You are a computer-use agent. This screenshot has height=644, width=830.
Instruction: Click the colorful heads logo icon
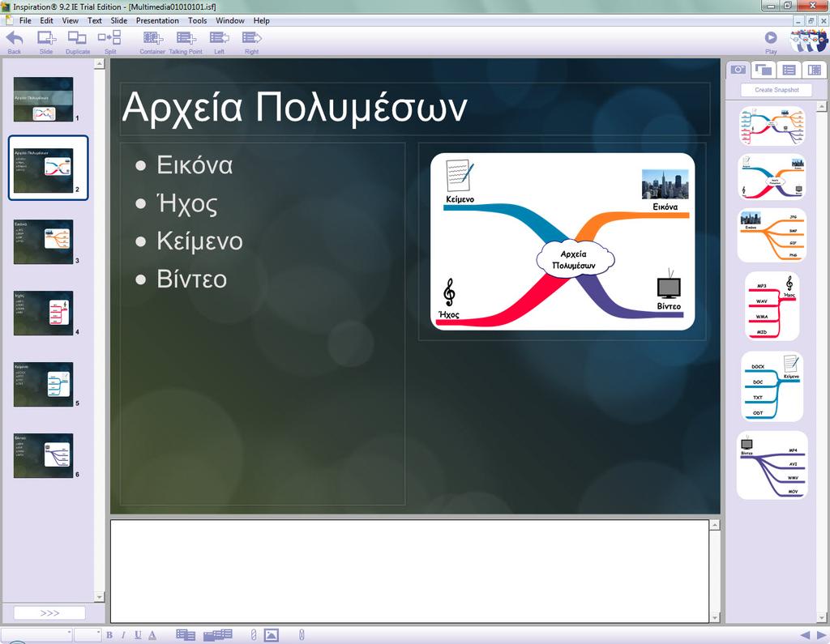[x=808, y=41]
